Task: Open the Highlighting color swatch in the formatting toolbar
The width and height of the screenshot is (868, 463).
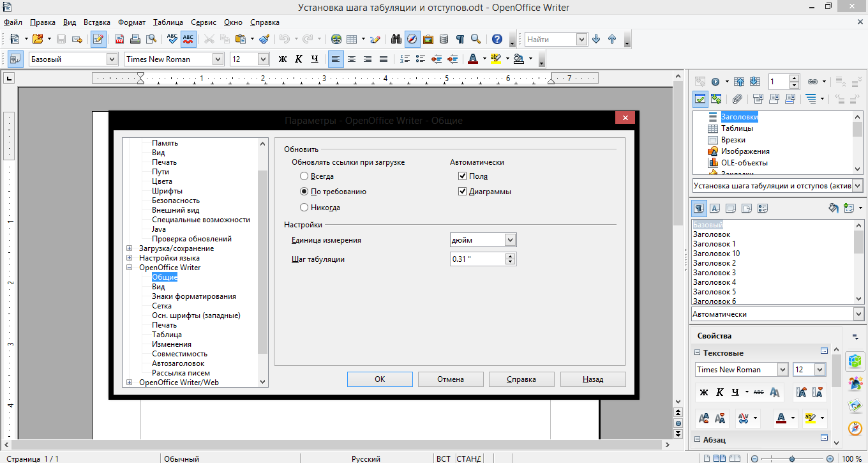Action: point(496,59)
